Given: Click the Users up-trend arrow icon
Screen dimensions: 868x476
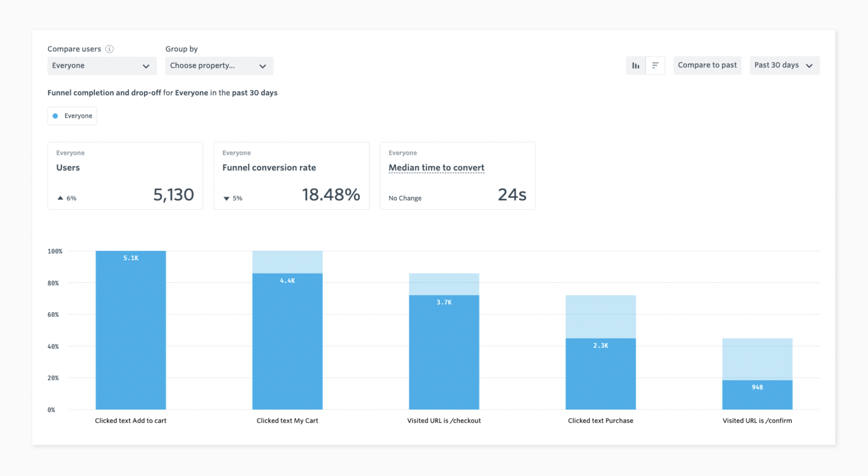Looking at the screenshot, I should tap(60, 198).
